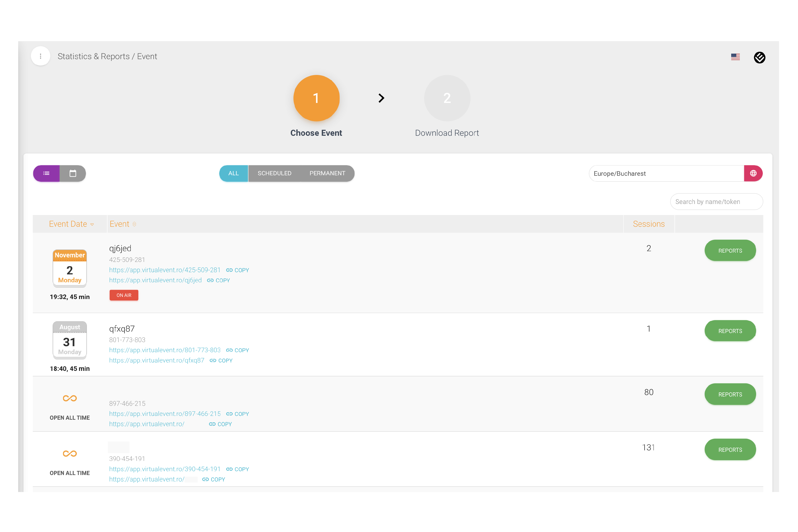Click the Sessions column header
Viewport: 798px width, 532px height.
click(x=648, y=224)
